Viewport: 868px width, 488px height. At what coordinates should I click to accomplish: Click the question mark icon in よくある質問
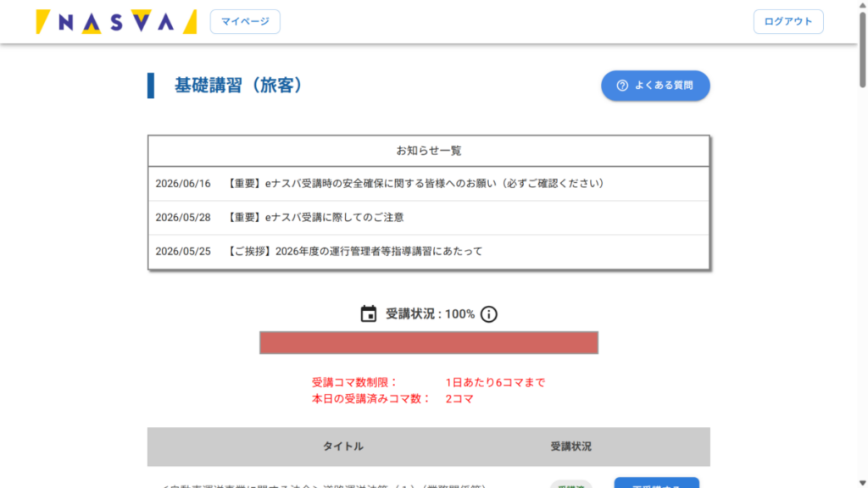click(x=622, y=86)
